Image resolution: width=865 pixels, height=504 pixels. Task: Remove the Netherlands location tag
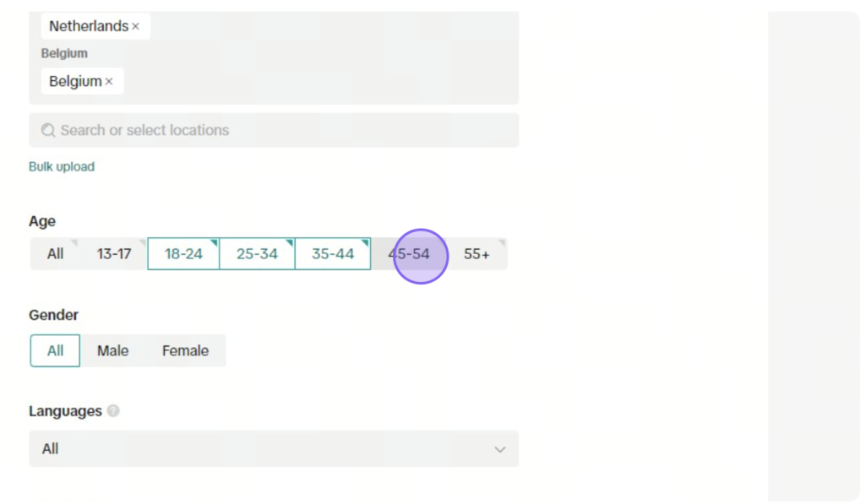point(136,26)
